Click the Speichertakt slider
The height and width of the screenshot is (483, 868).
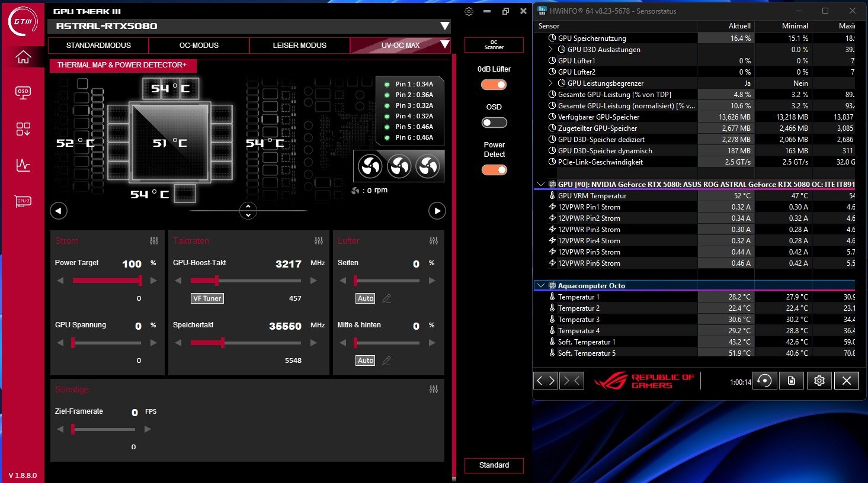tap(246, 343)
